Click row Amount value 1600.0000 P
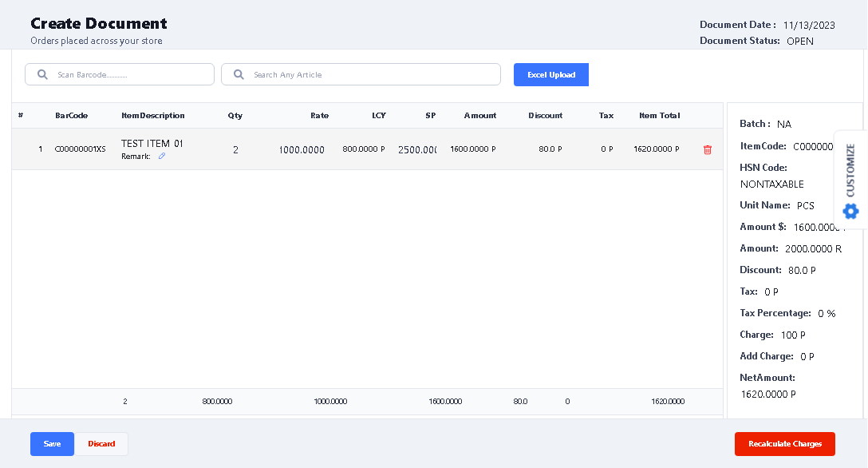The height and width of the screenshot is (468, 868). pos(472,149)
